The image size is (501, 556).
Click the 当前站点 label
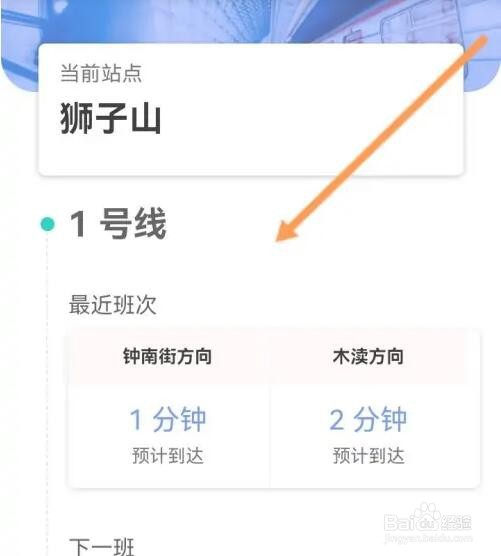point(101,73)
